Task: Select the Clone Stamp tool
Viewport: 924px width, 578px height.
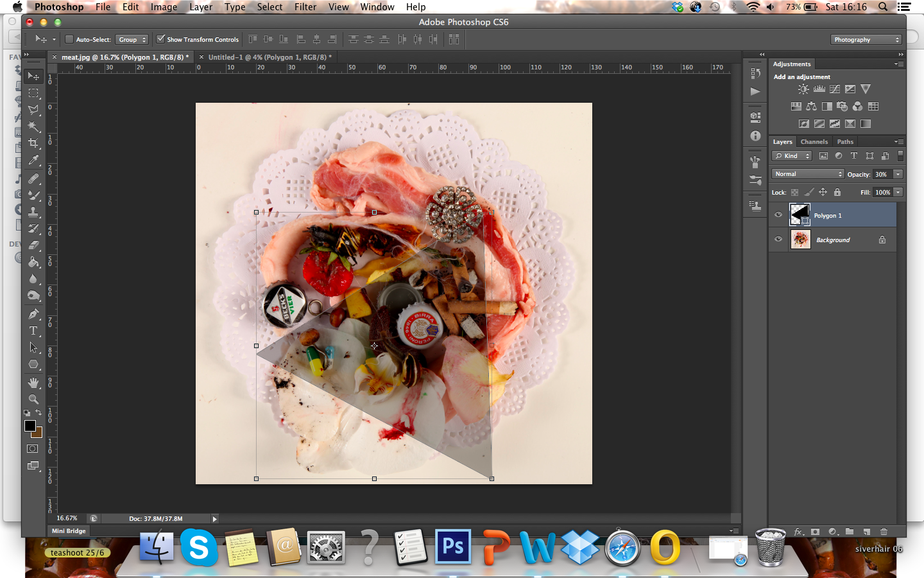Action: [x=33, y=212]
